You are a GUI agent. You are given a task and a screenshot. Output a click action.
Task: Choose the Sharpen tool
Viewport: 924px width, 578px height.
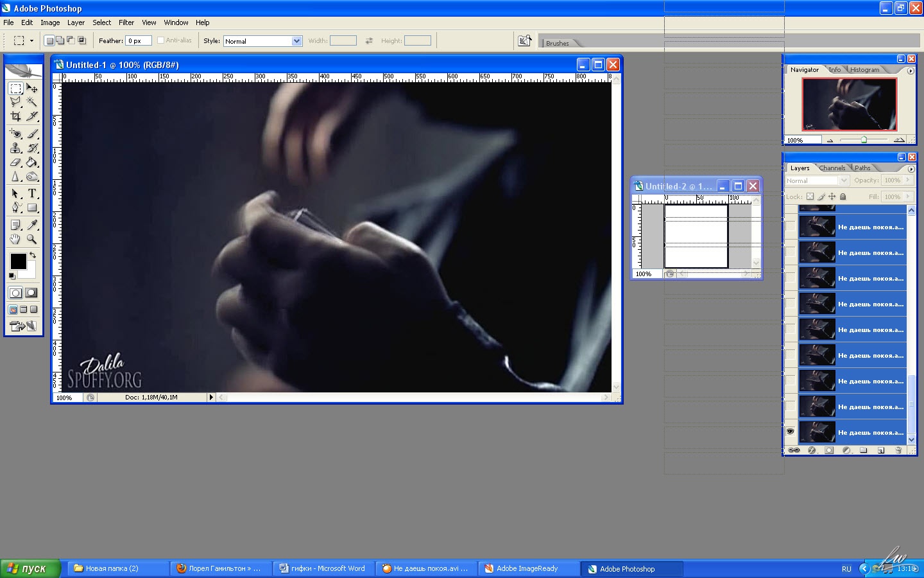click(x=16, y=176)
